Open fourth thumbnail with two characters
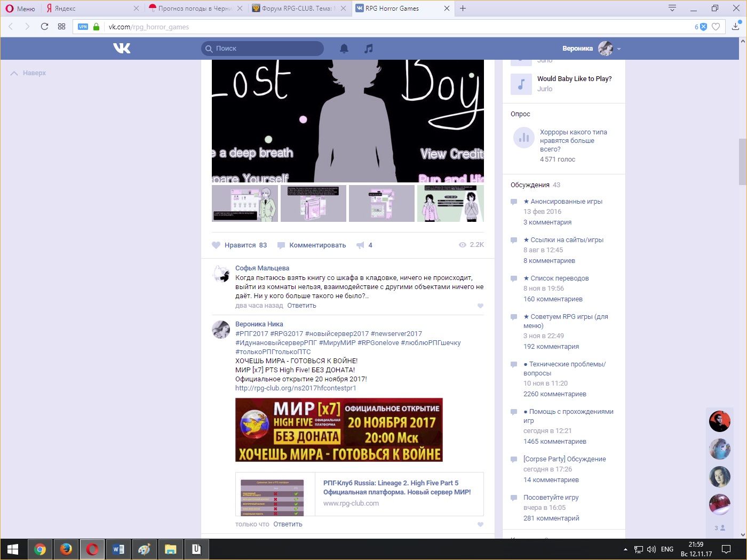The image size is (747, 560). tap(450, 203)
